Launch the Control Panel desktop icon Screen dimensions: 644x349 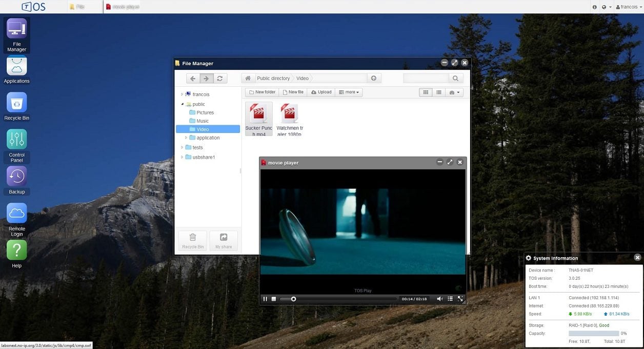(x=16, y=146)
